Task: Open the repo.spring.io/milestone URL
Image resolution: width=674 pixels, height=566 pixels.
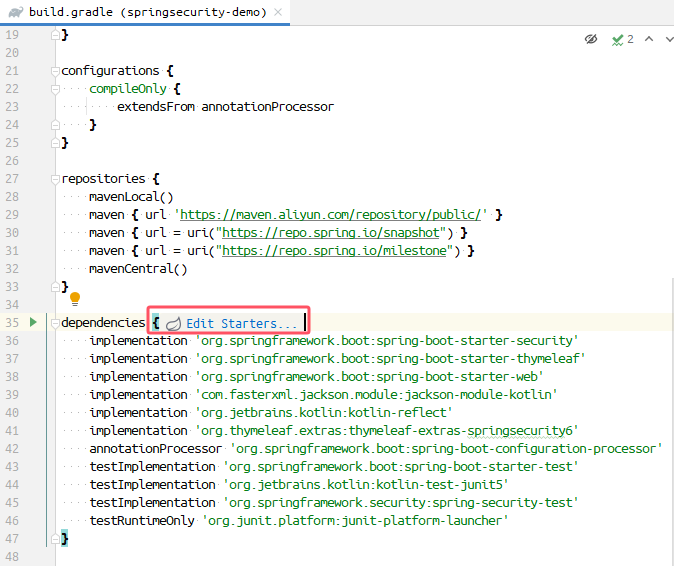Action: [334, 251]
